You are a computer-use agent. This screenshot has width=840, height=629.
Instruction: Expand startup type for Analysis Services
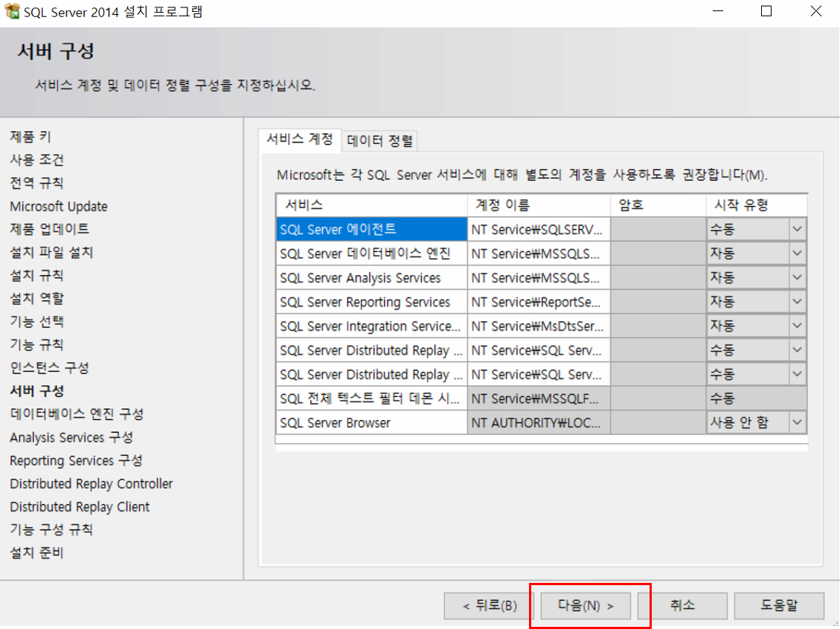click(x=797, y=277)
